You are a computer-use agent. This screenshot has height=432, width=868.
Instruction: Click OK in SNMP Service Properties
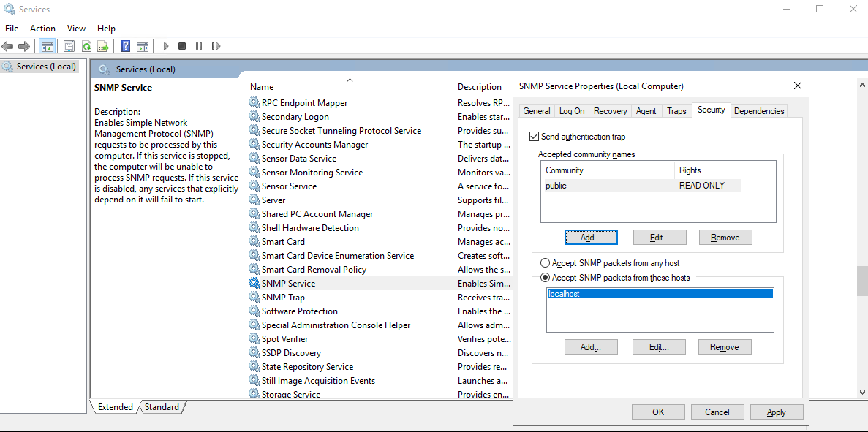coord(658,412)
